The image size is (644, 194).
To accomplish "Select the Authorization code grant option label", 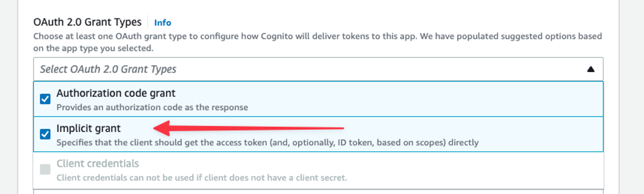I will click(x=116, y=93).
